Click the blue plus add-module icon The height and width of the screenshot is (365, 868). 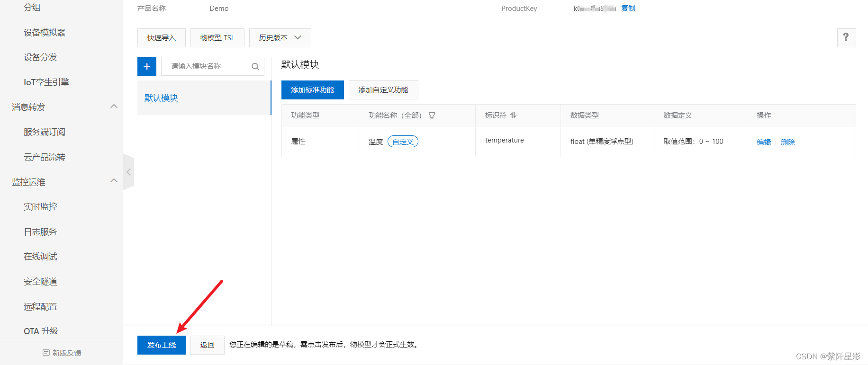click(147, 66)
